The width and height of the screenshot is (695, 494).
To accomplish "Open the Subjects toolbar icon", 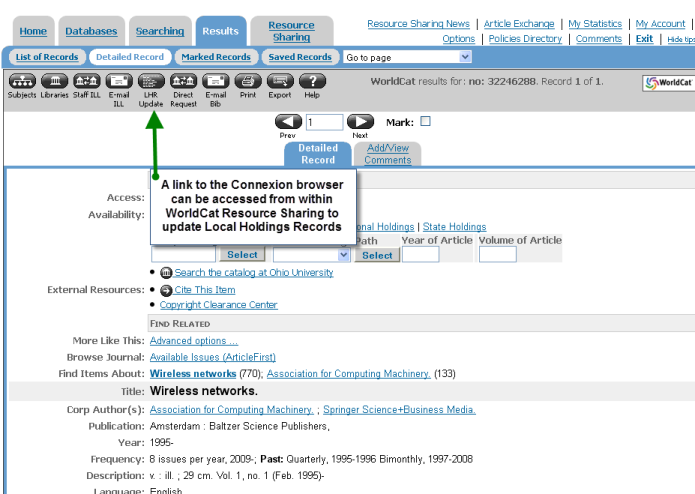I will (22, 82).
